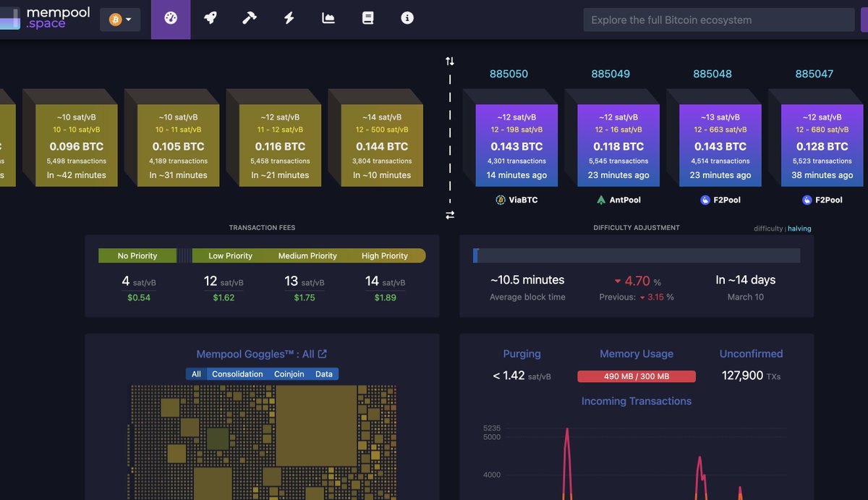Open the documentation book icon
Image resolution: width=868 pixels, height=500 pixels.
click(367, 20)
